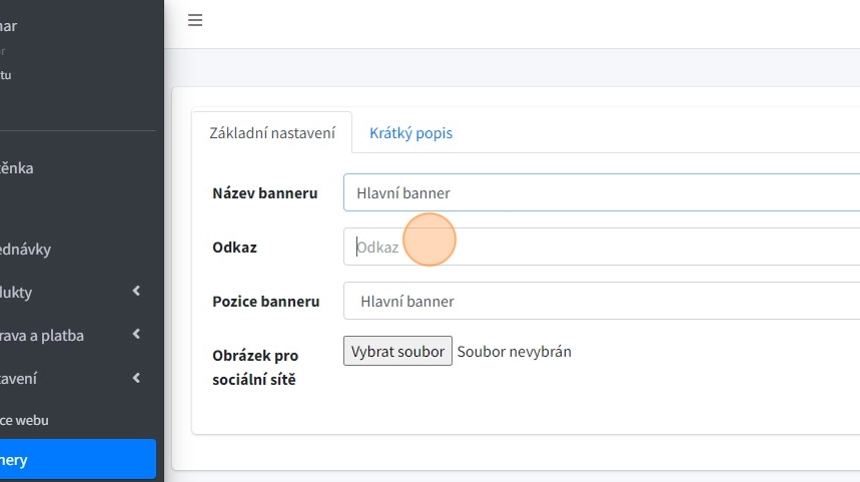Screen dimensions: 860x482
Task: Switch to the Základní nastavení tab
Action: 271,133
